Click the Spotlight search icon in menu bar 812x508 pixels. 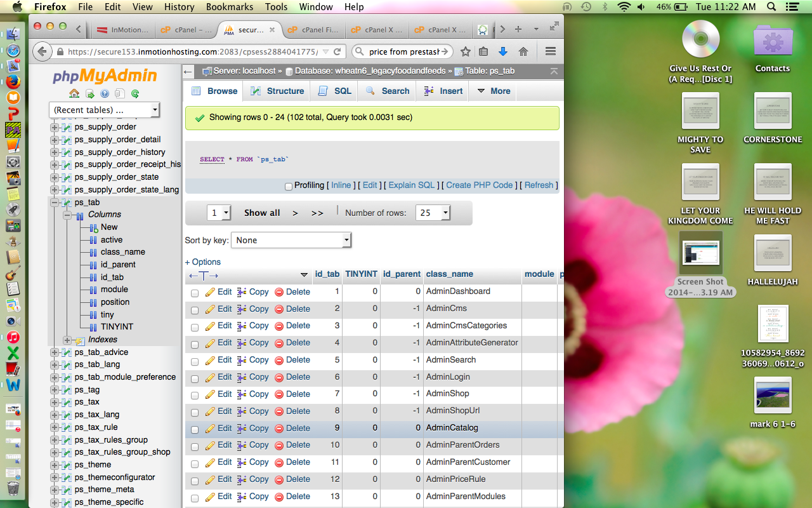771,7
